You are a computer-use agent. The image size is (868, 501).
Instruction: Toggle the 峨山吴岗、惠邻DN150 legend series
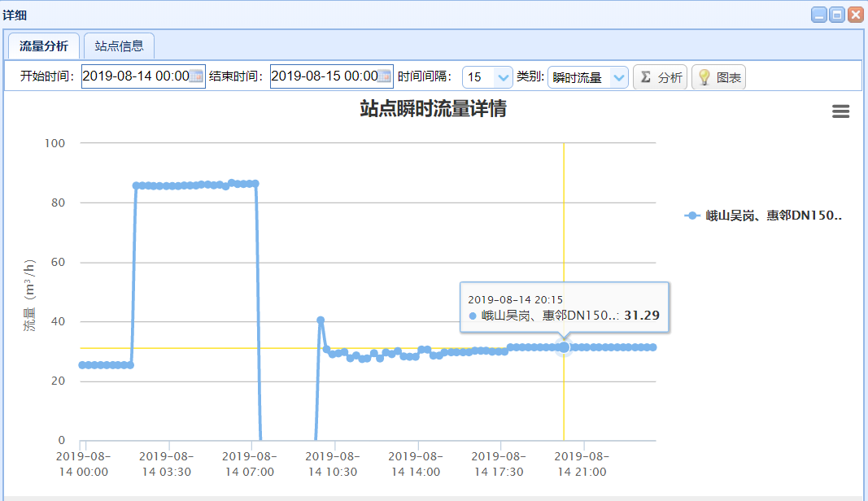[x=763, y=216]
